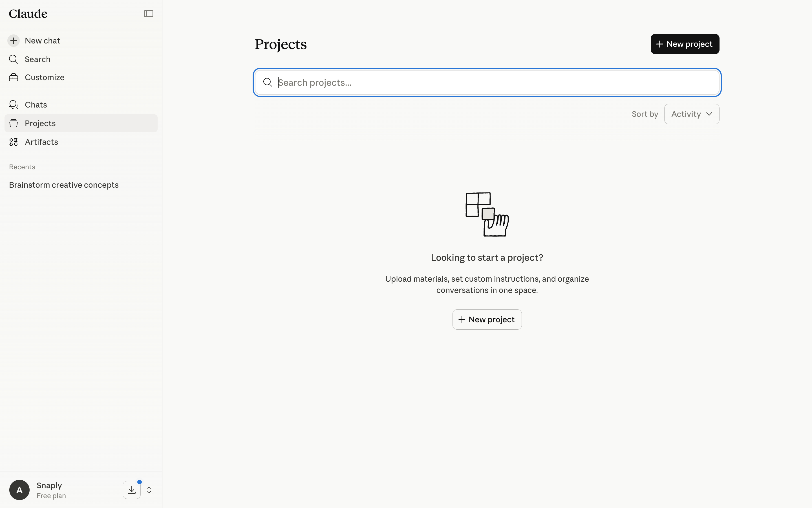
Task: Click the user avatar with letter A
Action: tap(19, 490)
